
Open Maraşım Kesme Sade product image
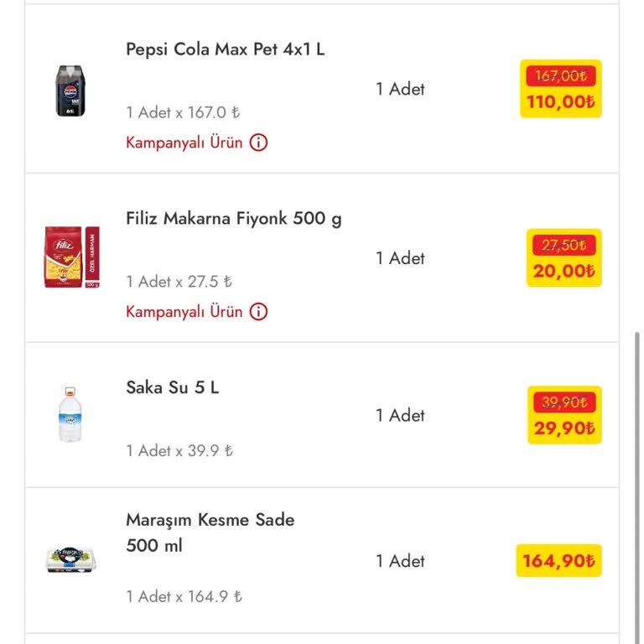71,560
